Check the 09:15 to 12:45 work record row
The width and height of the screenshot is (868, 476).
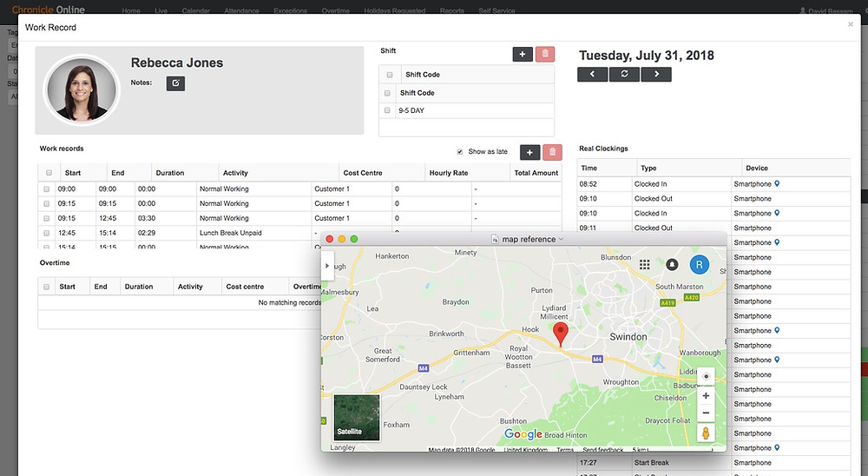coord(47,218)
